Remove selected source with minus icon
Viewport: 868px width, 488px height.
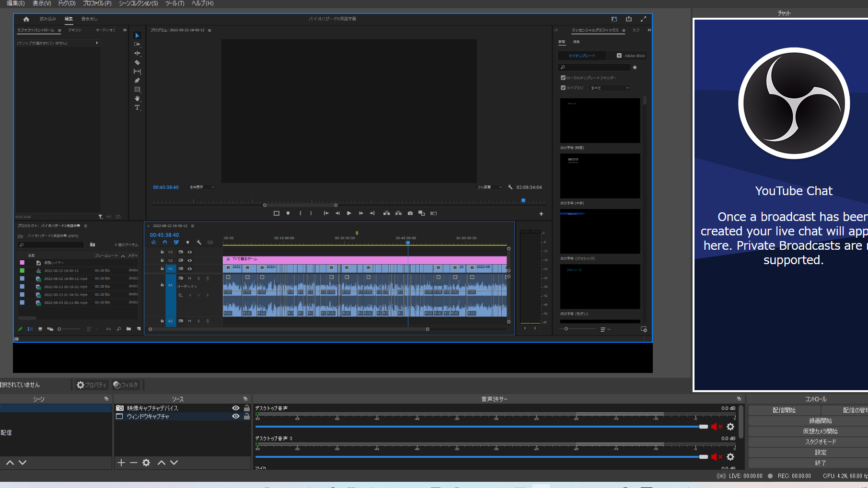pyautogui.click(x=134, y=463)
